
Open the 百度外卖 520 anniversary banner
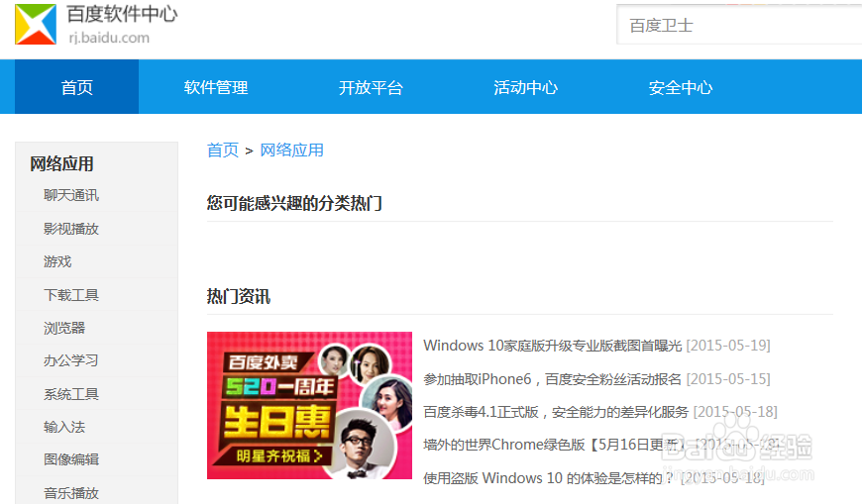pos(309,406)
